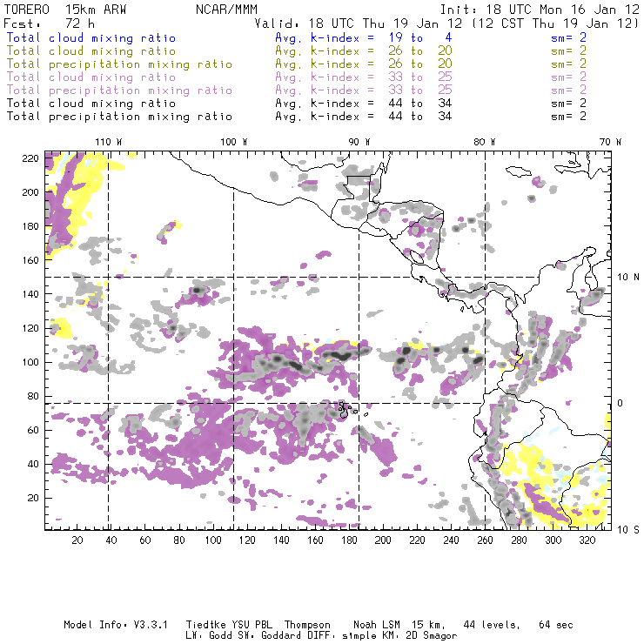Select the '160' tick label on the vertical axis

point(30,260)
